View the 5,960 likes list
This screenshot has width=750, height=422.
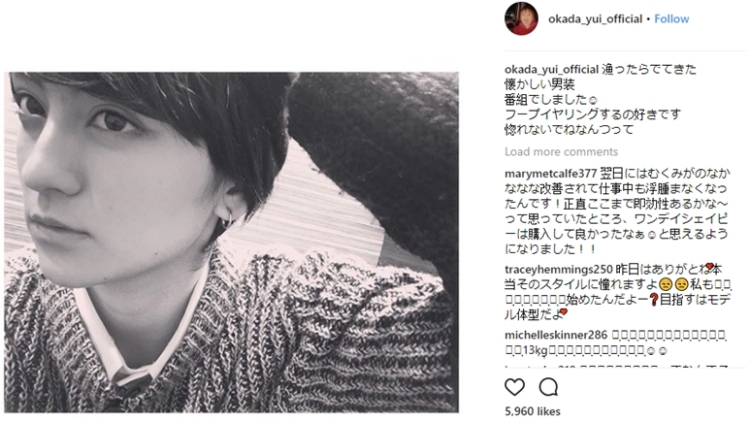(532, 411)
